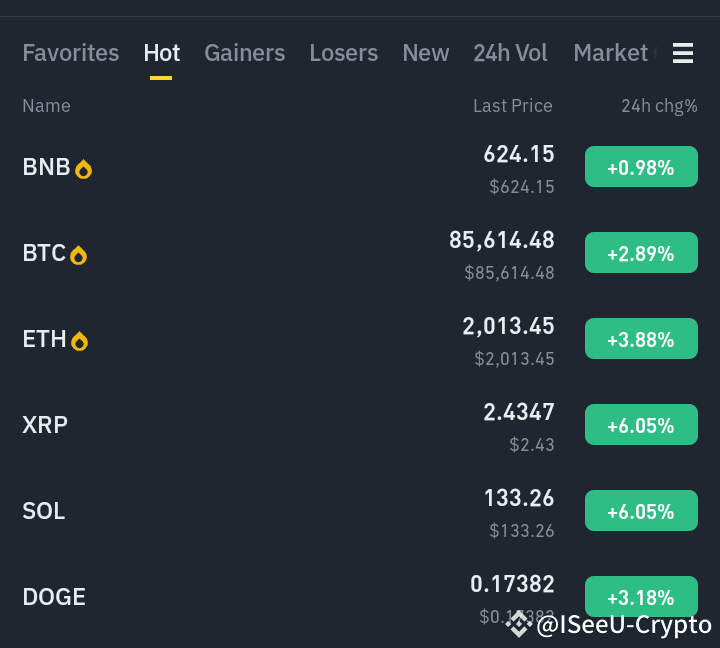
Task: Click the SOL price 133.26
Action: pyautogui.click(x=519, y=498)
